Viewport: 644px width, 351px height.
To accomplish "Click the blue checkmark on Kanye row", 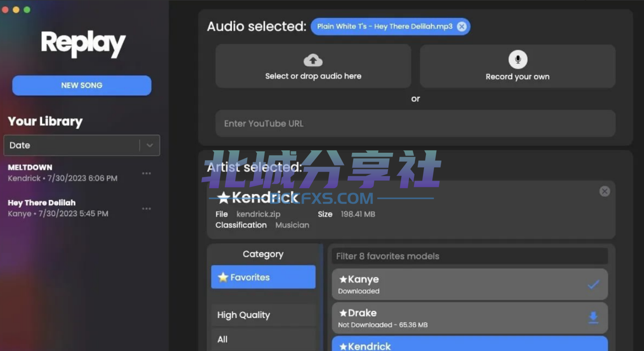I will coord(593,284).
